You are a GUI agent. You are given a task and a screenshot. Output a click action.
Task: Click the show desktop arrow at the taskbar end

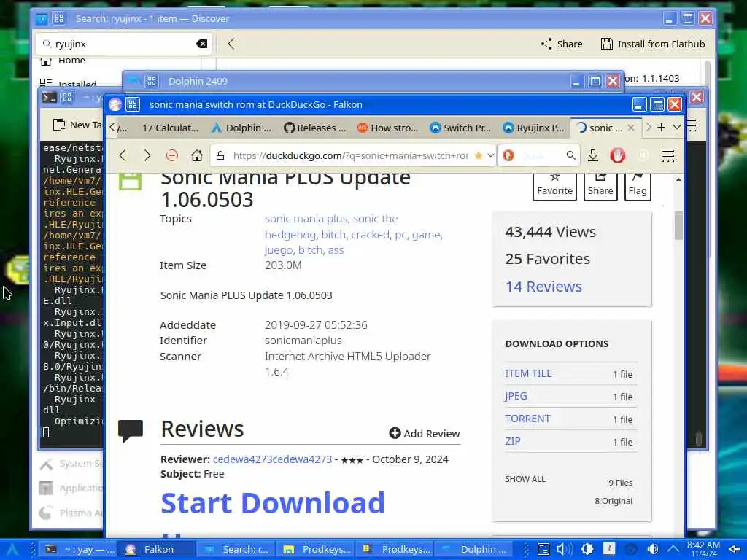[x=735, y=550]
